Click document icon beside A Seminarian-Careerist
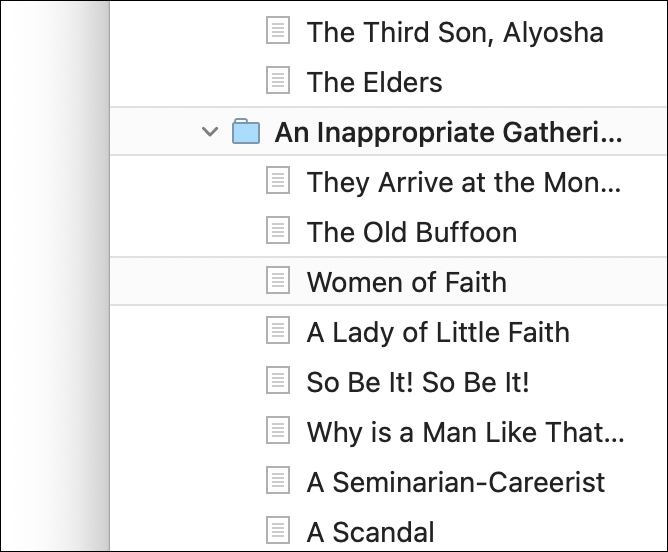Image resolution: width=668 pixels, height=552 pixels. 278,481
